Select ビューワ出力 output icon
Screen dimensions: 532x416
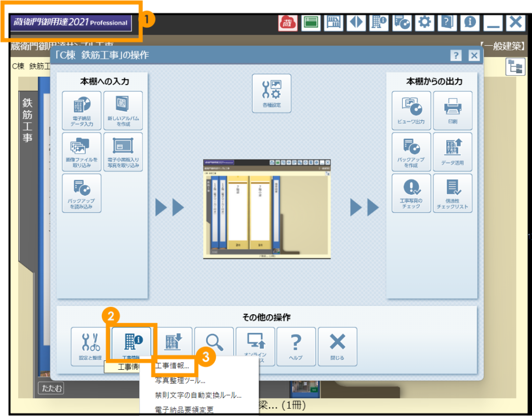[411, 110]
